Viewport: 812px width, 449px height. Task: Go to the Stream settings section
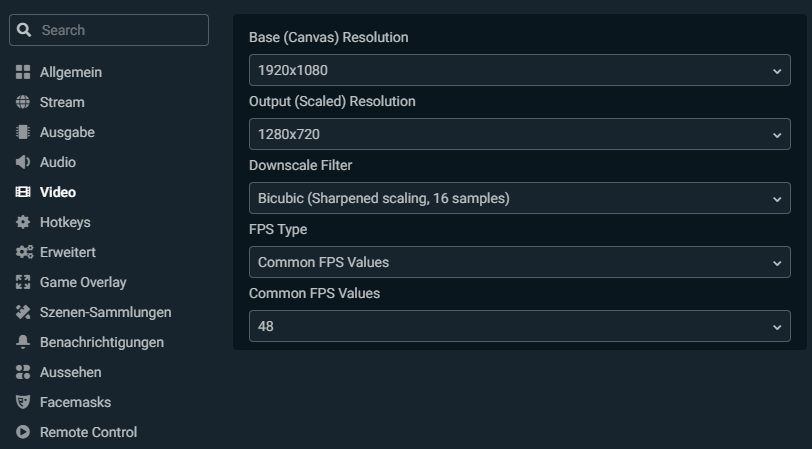point(62,102)
